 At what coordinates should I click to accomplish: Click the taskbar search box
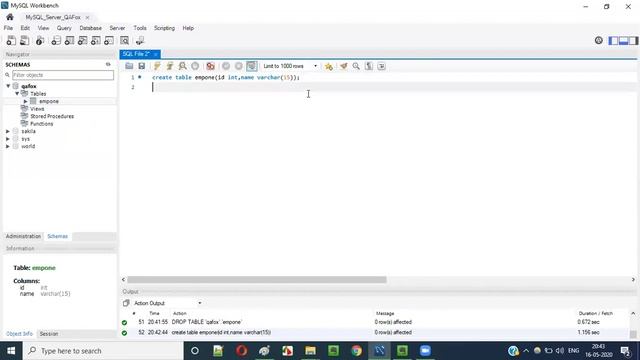103,351
